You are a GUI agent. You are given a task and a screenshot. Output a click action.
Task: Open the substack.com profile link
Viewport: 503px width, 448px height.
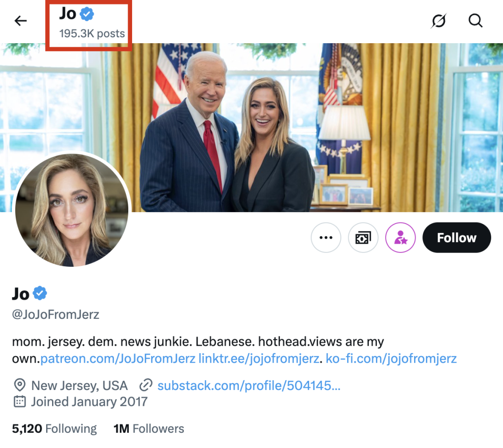[x=249, y=386]
